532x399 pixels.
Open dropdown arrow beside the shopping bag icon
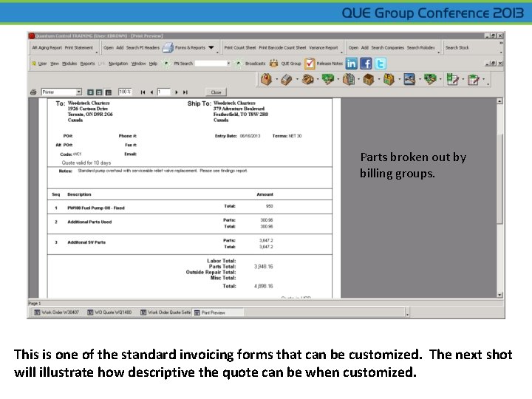[276, 80]
